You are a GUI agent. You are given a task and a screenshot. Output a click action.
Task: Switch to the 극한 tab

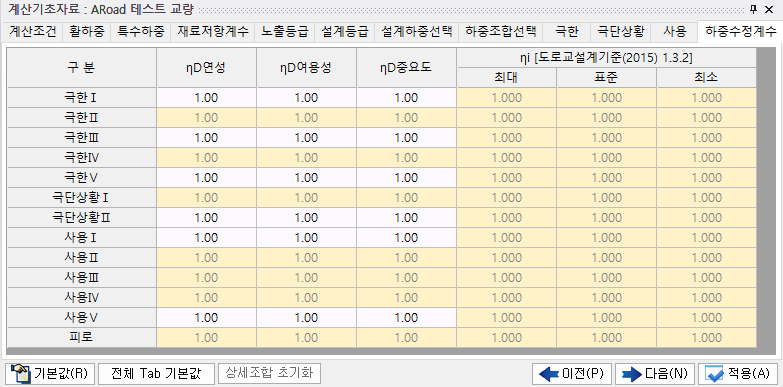[566, 32]
